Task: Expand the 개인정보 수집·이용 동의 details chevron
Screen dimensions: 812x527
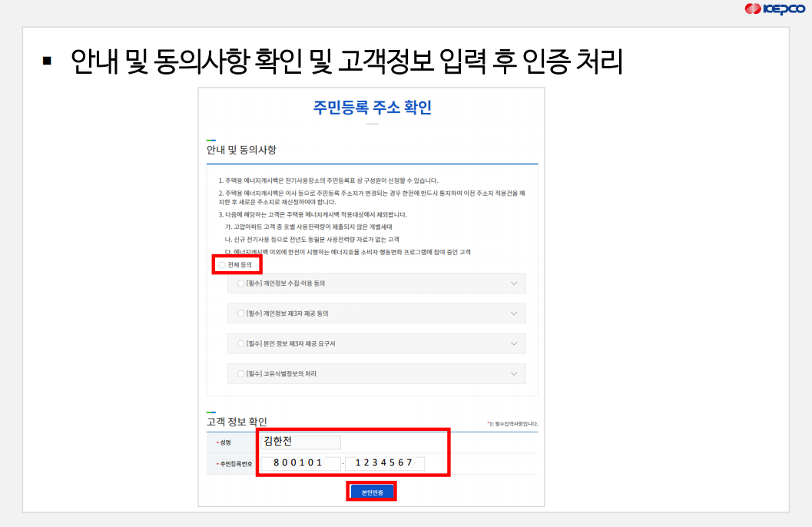Action: coord(515,283)
